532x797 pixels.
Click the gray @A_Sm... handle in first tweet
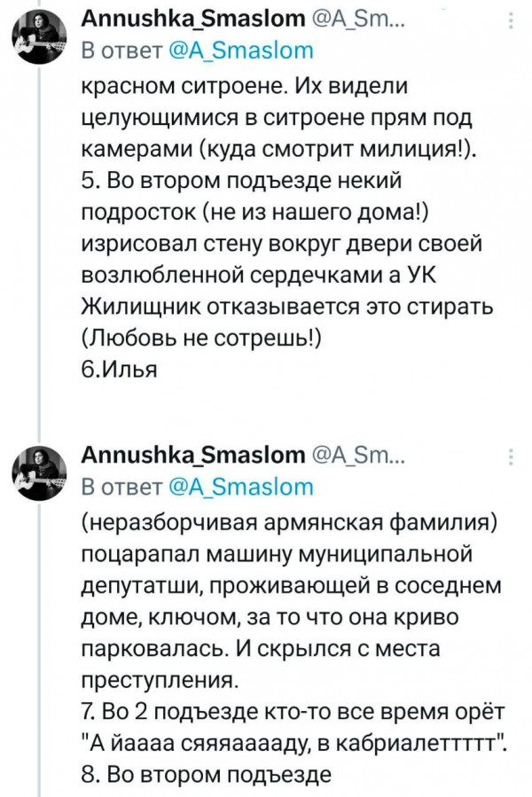pyautogui.click(x=360, y=20)
